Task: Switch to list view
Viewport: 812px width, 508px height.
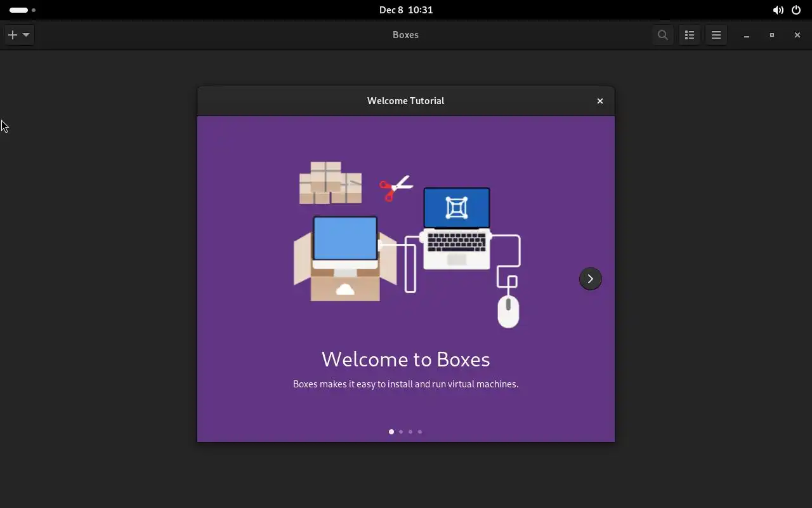Action: [x=690, y=35]
